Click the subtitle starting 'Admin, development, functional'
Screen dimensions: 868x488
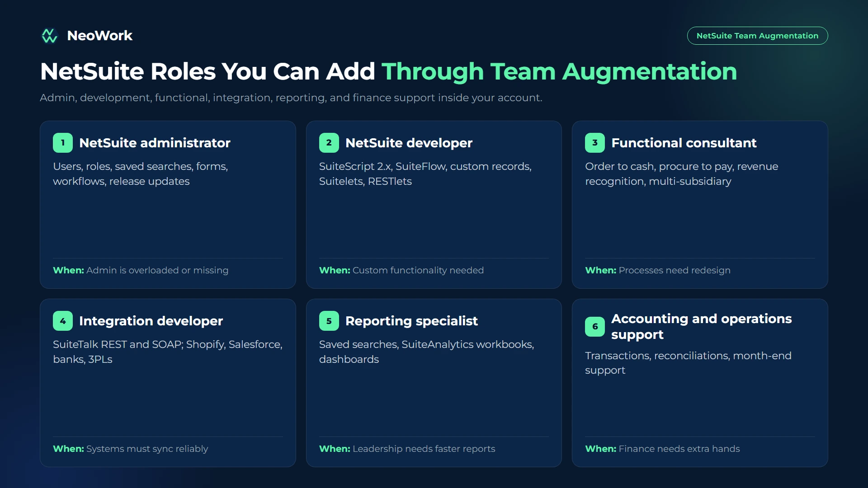pyautogui.click(x=291, y=98)
